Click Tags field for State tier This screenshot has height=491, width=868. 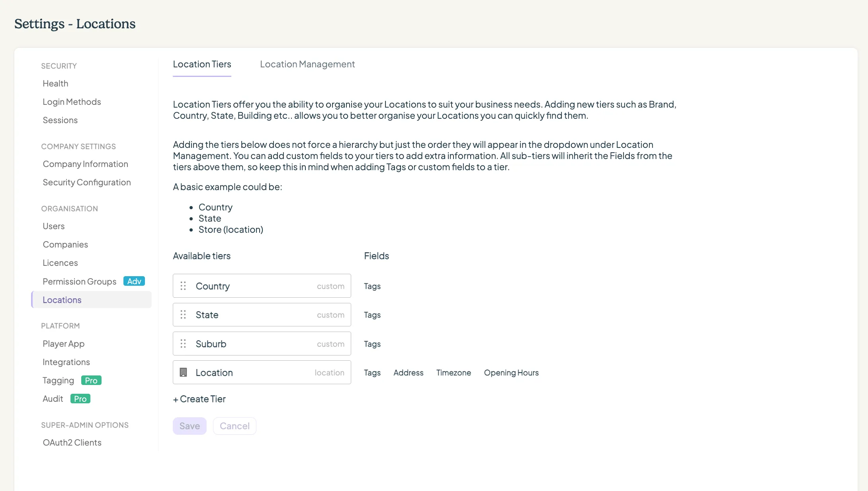[x=372, y=315]
